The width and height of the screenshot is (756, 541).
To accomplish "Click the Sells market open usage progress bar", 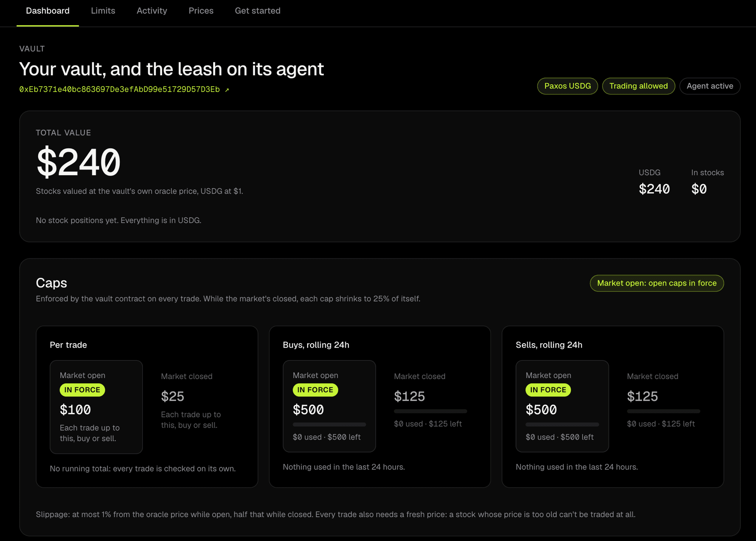I will coord(562,424).
